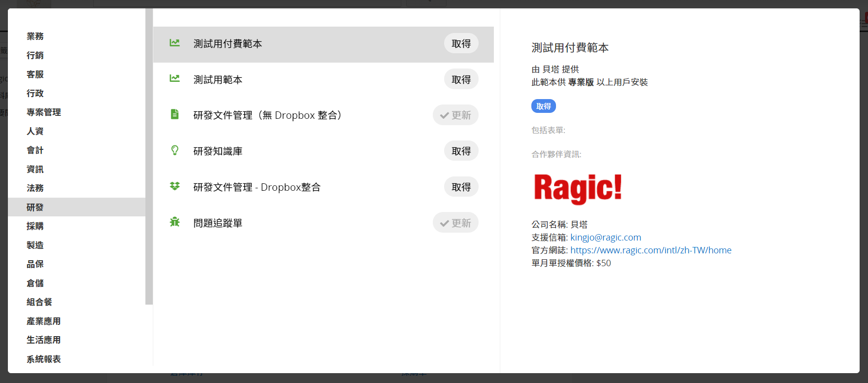Select the 問題追蹤單 row title
868x383 pixels.
point(218,223)
